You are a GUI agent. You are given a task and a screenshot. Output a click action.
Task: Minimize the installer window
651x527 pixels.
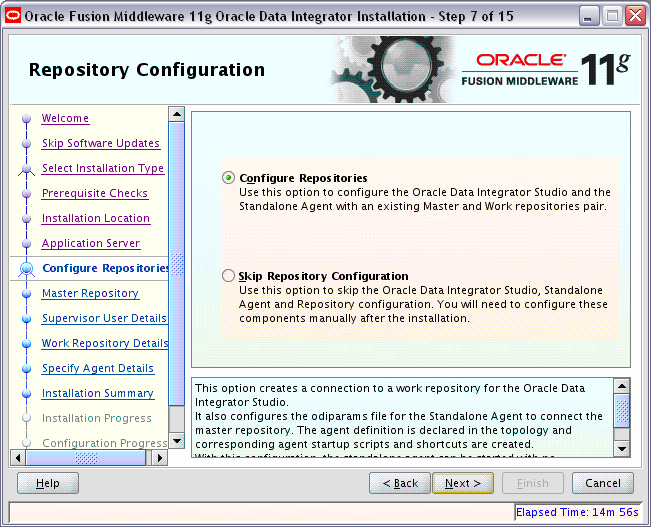(x=588, y=16)
